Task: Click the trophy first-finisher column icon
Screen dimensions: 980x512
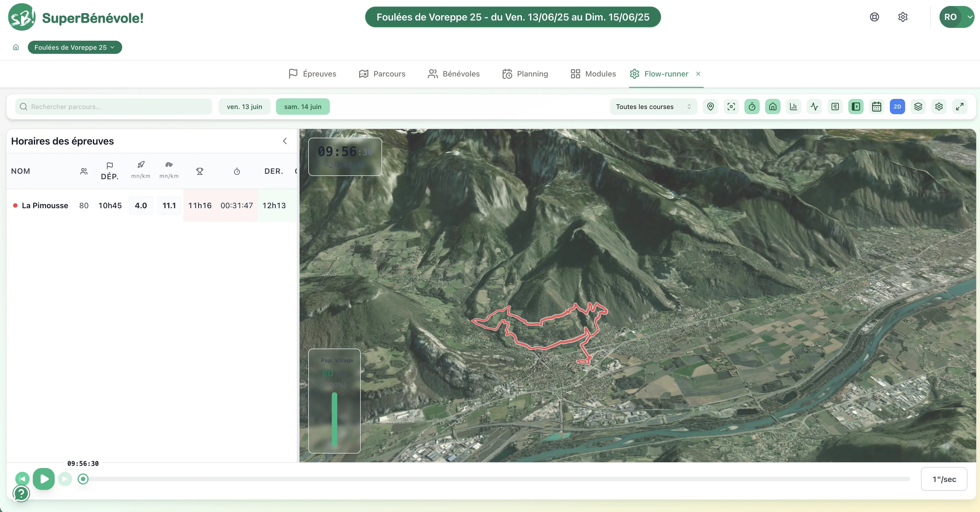Action: click(x=200, y=171)
